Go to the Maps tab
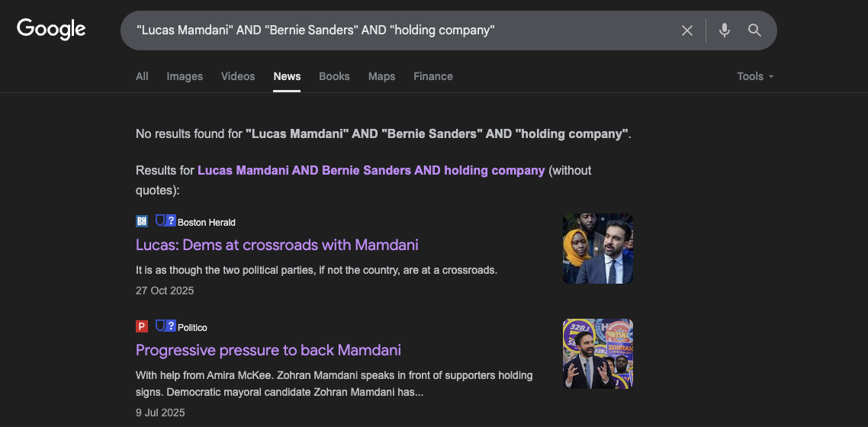 pyautogui.click(x=381, y=76)
